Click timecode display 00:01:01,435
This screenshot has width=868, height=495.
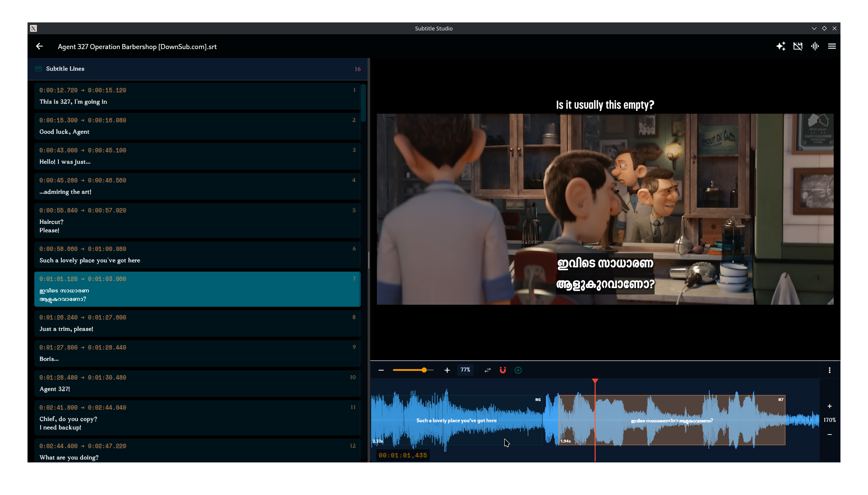[x=403, y=456]
